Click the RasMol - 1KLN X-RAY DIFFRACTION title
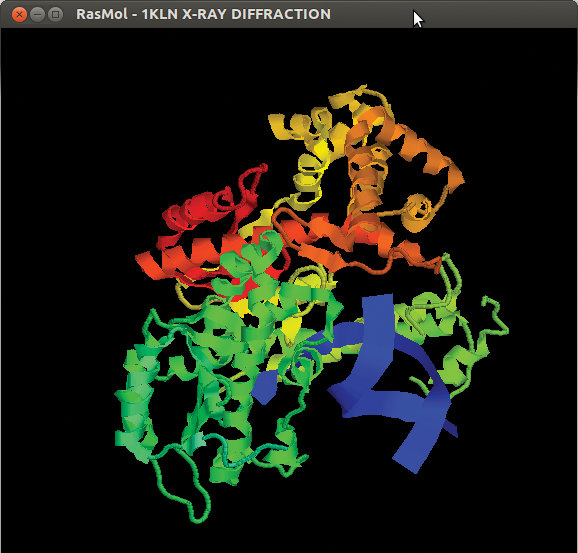 [203, 14]
